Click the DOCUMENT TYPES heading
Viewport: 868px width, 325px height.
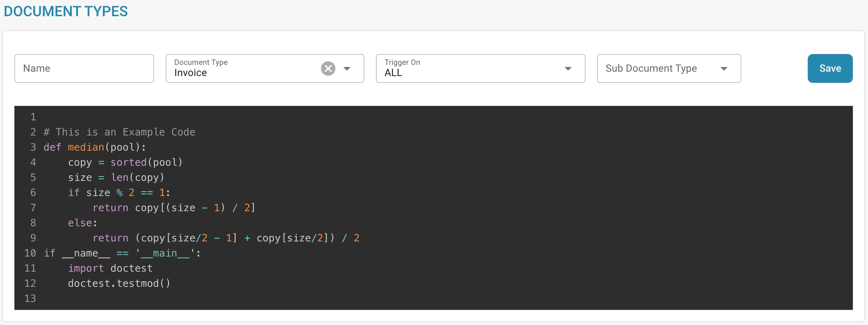click(x=66, y=11)
